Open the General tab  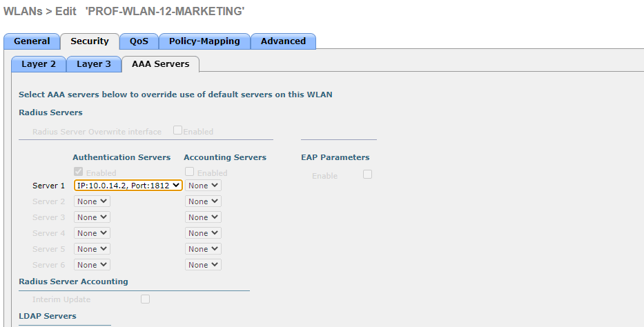(32, 41)
